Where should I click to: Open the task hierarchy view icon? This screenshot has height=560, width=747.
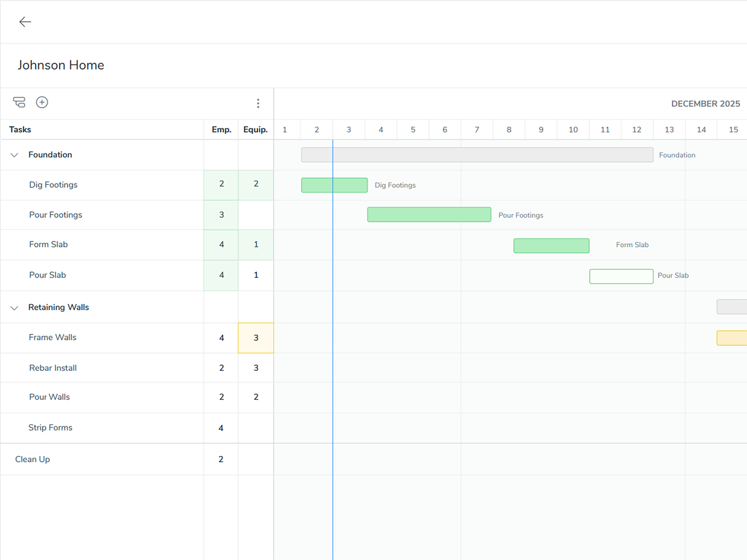19,102
